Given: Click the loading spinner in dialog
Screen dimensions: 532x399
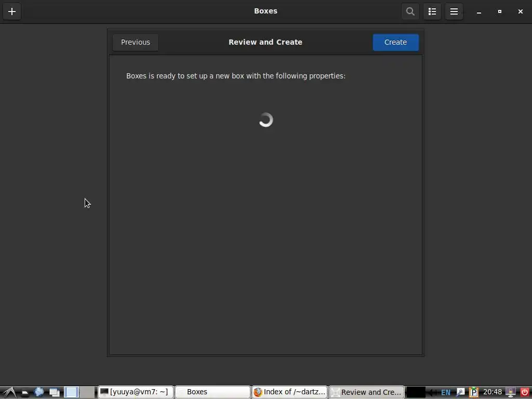Looking at the screenshot, I should point(266,120).
